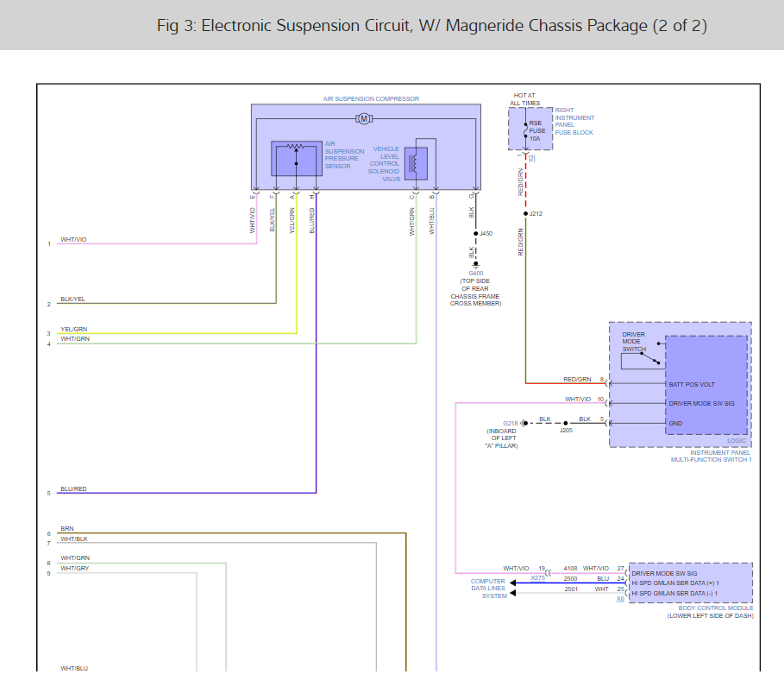Open the X2 connector link
The width and height of the screenshot is (784, 693).
531,158
